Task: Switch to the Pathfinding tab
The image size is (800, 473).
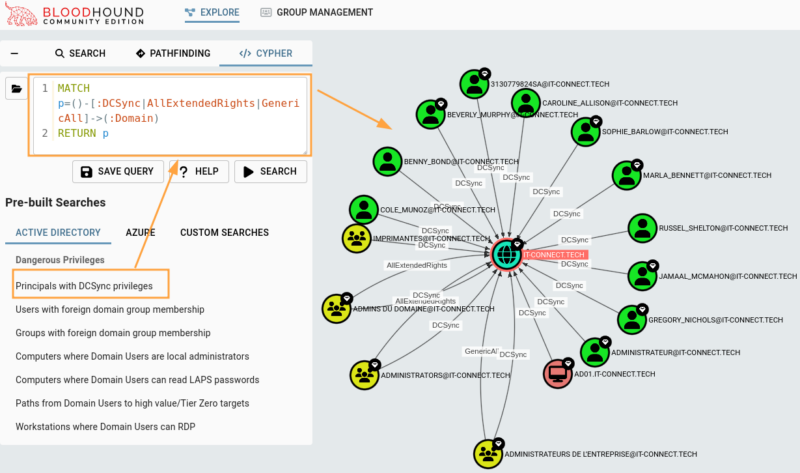Action: (x=173, y=53)
